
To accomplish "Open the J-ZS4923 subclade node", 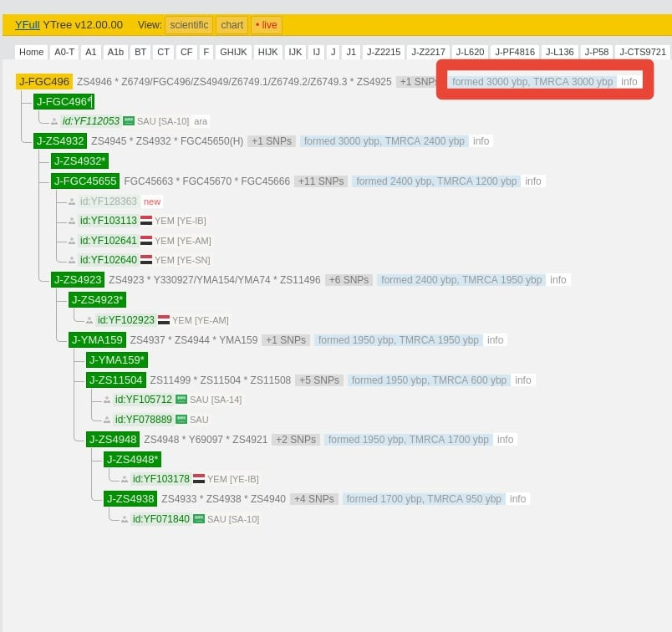I will tap(78, 279).
